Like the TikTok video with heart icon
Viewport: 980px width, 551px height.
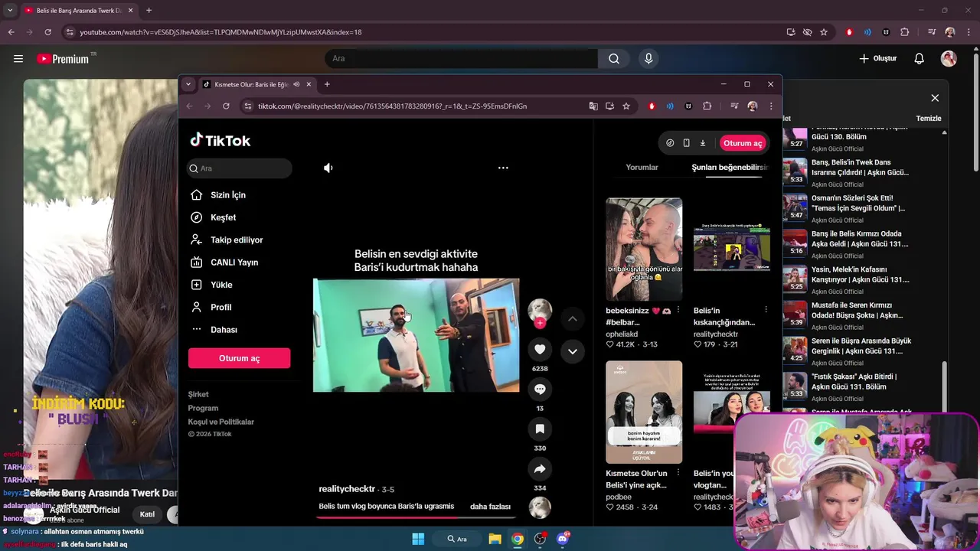[540, 349]
